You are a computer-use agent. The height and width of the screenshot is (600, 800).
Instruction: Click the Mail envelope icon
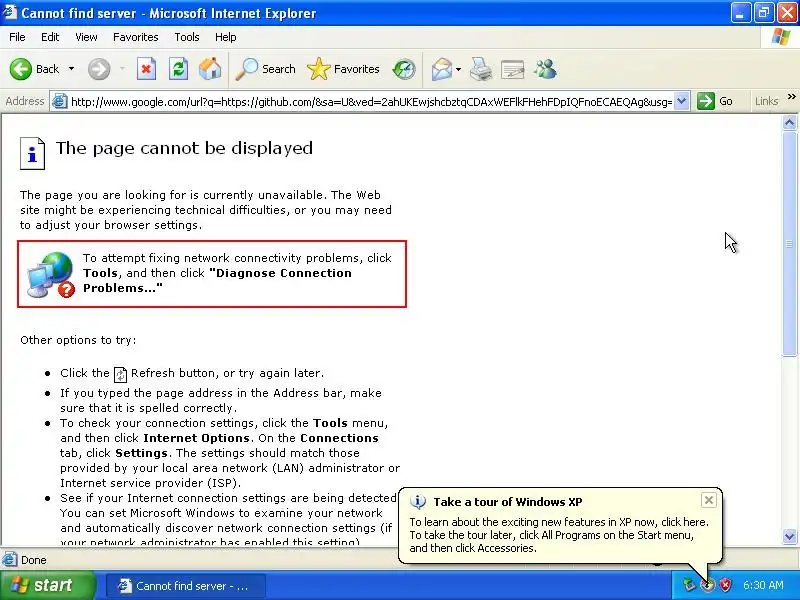[441, 69]
